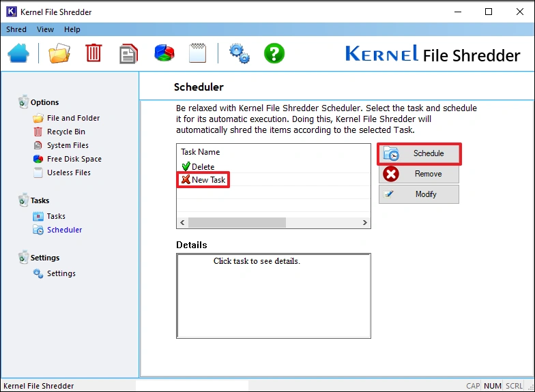Click the Schedule button

point(419,153)
